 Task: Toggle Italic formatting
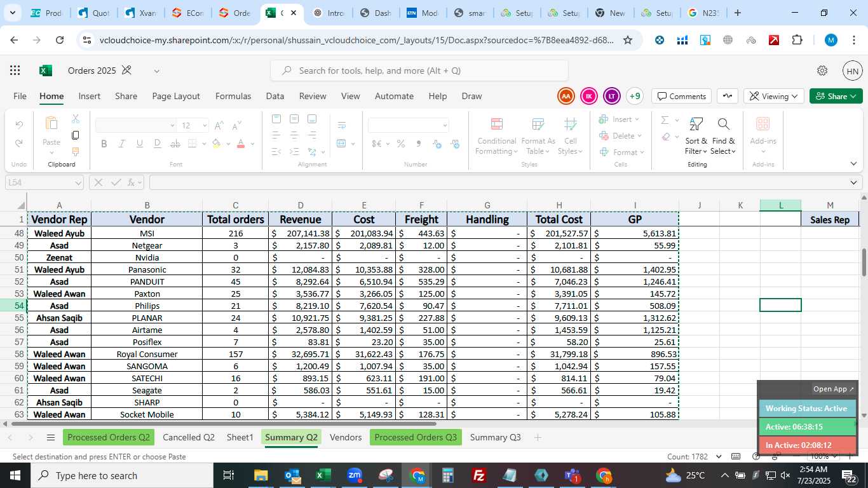(x=122, y=144)
